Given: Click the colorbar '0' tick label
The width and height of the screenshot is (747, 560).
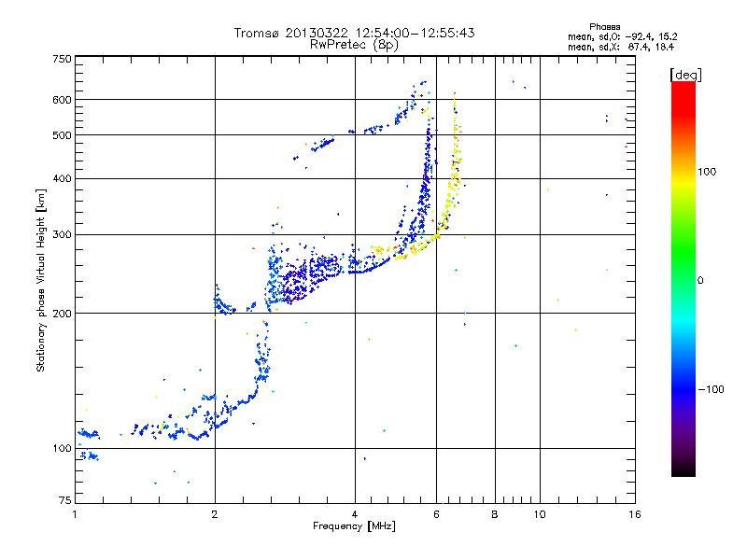Looking at the screenshot, I should [x=700, y=281].
